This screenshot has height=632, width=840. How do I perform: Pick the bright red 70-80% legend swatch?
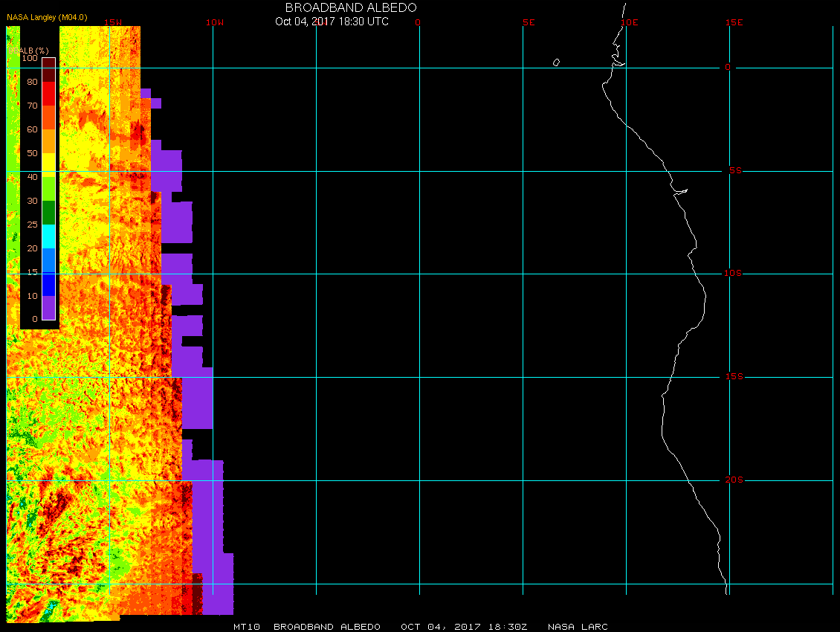[48, 94]
